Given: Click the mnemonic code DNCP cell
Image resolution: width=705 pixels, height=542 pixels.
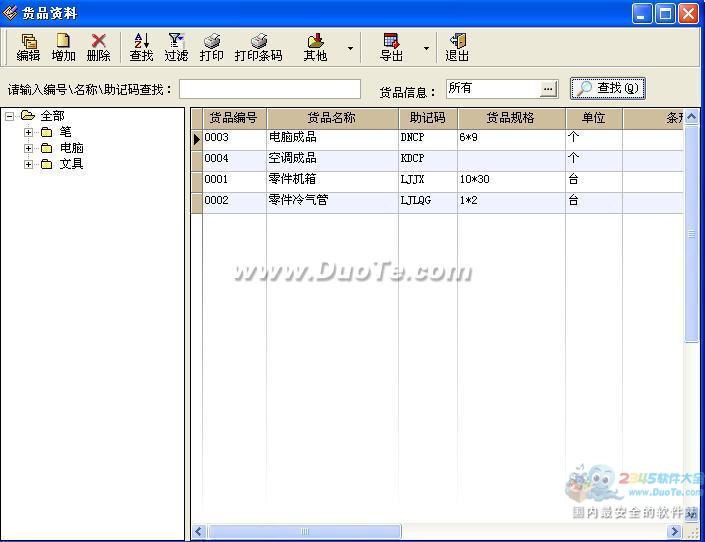Looking at the screenshot, I should (x=428, y=138).
